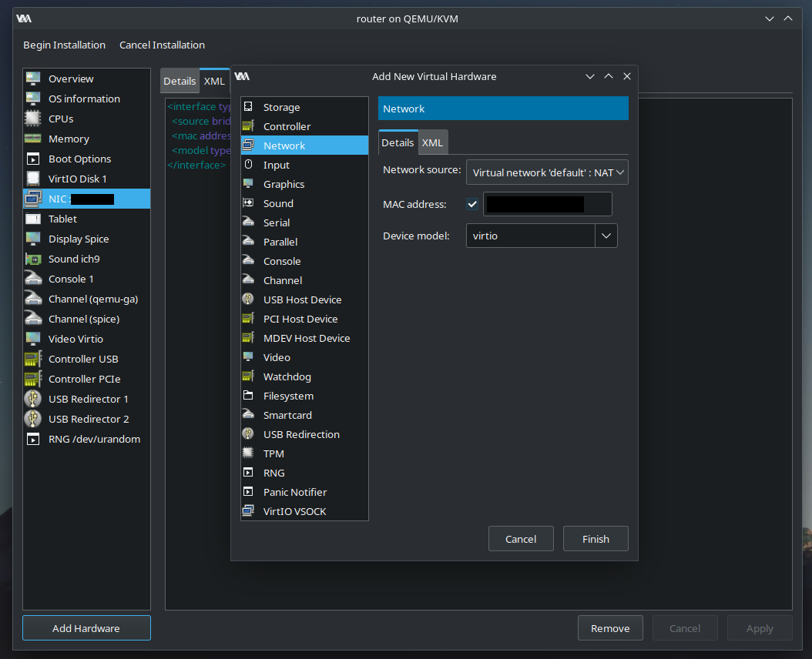The height and width of the screenshot is (659, 812).
Task: Select the Watchdog hardware icon
Action: pos(249,376)
